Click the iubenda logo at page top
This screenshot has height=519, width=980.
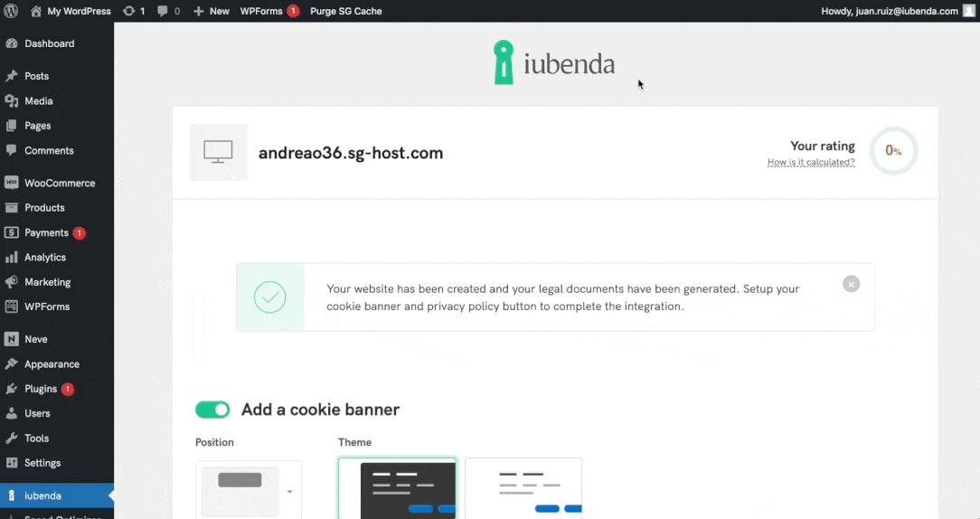tap(554, 63)
